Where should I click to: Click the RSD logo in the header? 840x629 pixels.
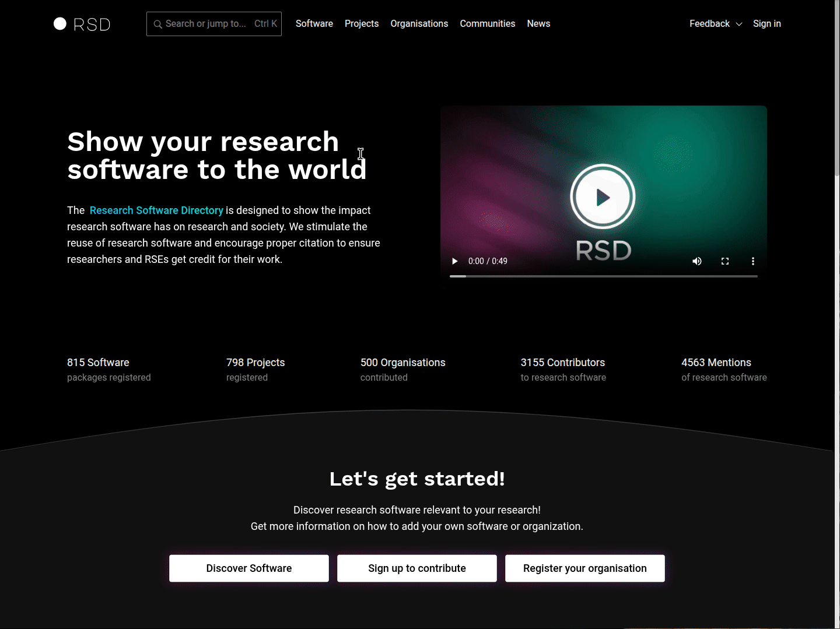[82, 24]
